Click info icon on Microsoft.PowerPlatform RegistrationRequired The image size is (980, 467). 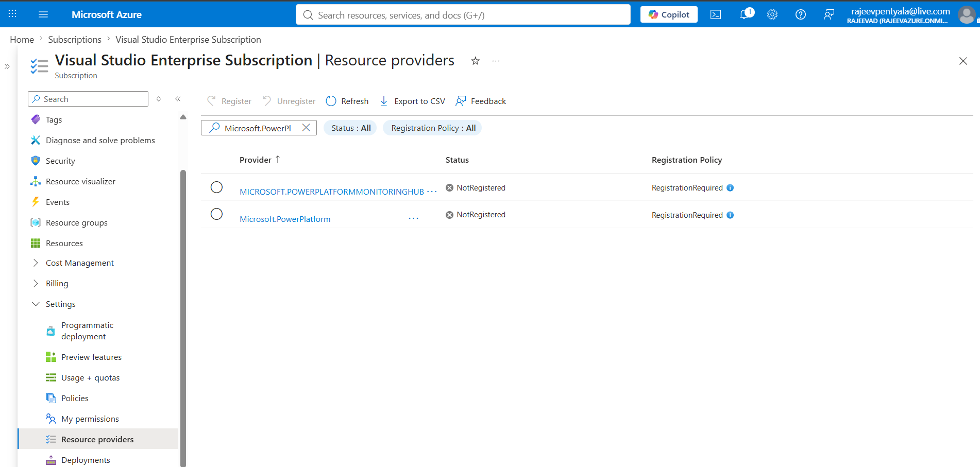[730, 215]
